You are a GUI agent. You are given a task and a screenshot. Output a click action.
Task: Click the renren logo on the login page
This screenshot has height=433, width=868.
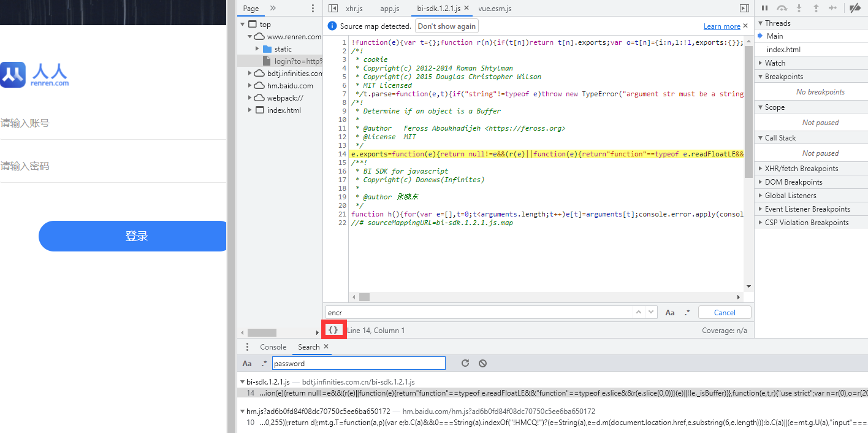[35, 75]
